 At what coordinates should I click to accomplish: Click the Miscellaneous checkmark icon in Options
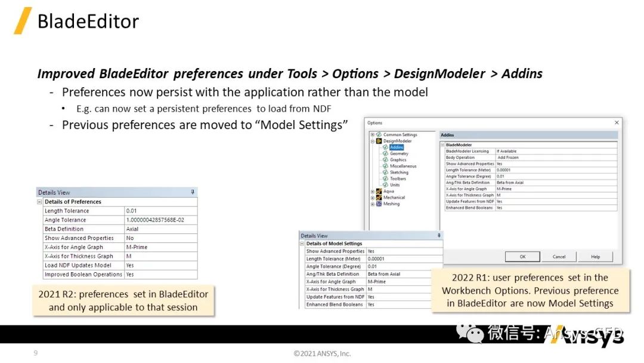(x=385, y=166)
